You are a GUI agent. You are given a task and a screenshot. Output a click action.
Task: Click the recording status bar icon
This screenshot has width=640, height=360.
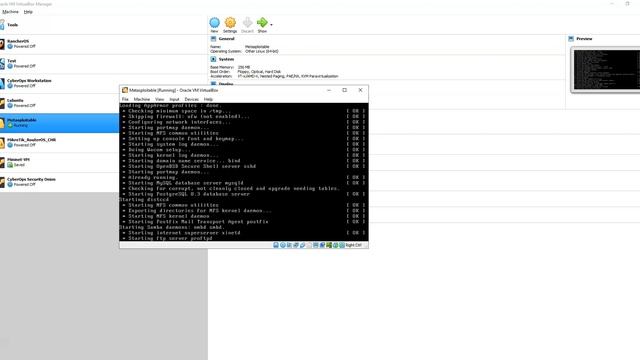click(x=322, y=245)
